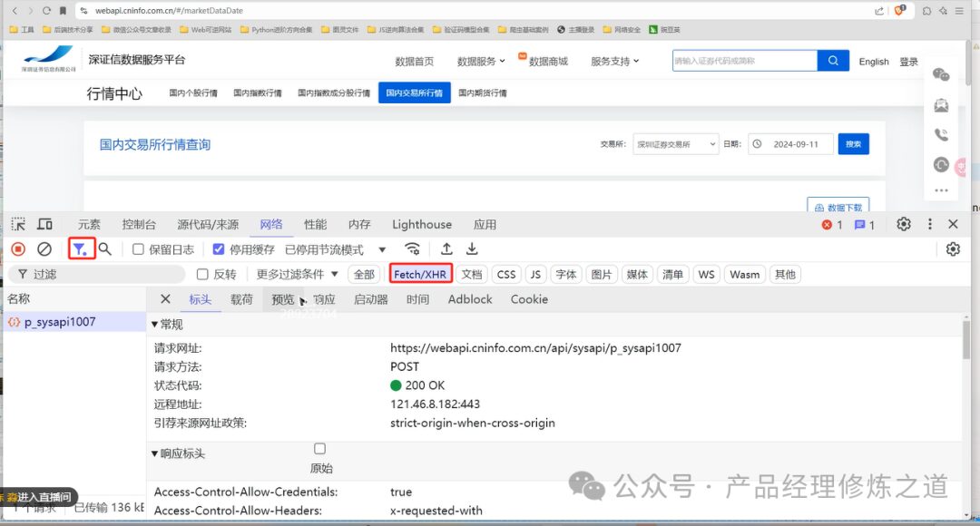Open the WeChat contact sidebar icon

coord(941,75)
